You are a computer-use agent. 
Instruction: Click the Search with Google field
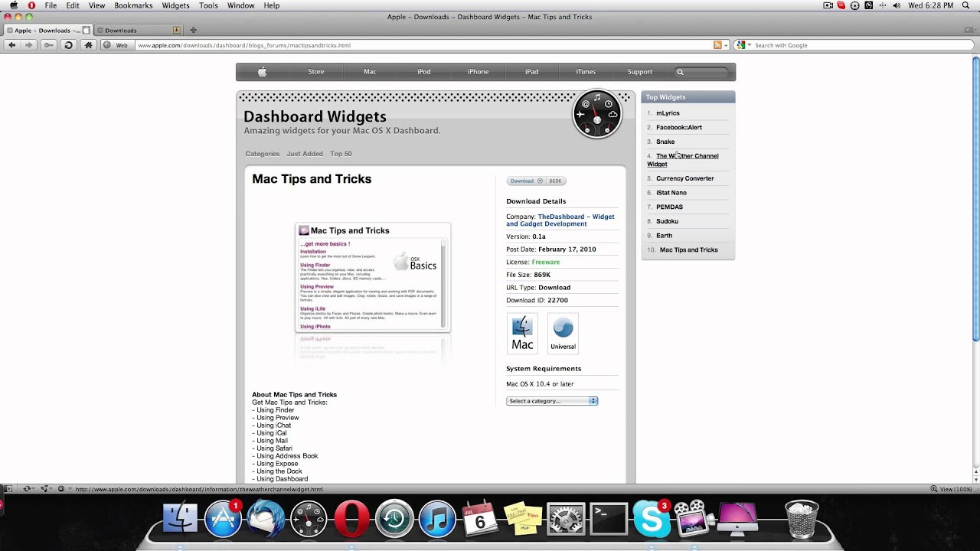(x=853, y=45)
